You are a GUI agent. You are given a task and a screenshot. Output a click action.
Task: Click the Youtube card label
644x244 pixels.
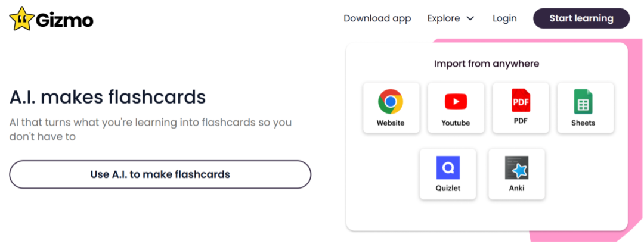pos(456,123)
